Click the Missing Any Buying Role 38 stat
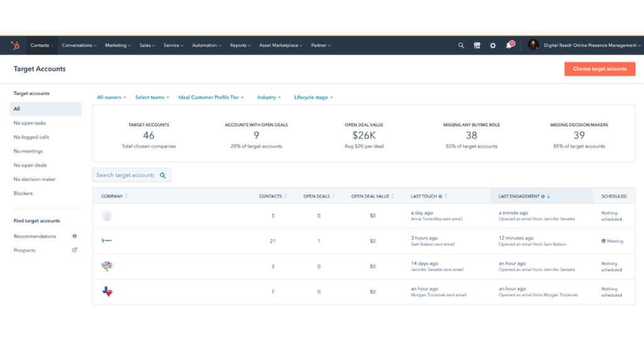The height and width of the screenshot is (341, 644). click(472, 135)
